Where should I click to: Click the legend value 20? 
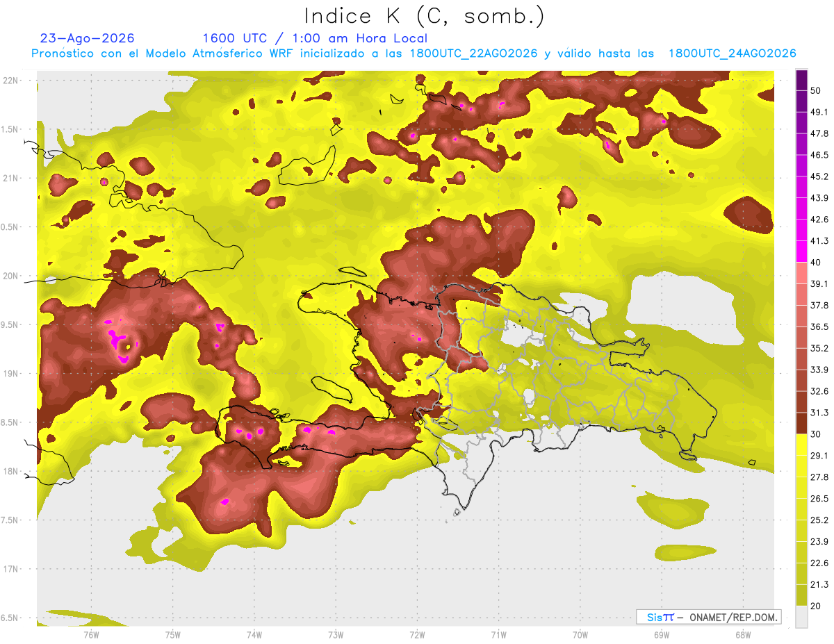click(x=816, y=606)
